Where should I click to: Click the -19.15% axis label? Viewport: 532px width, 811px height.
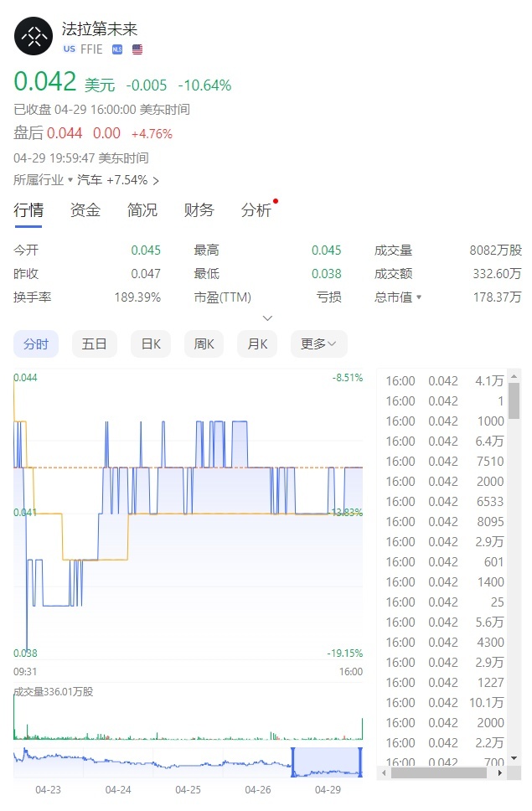[345, 653]
